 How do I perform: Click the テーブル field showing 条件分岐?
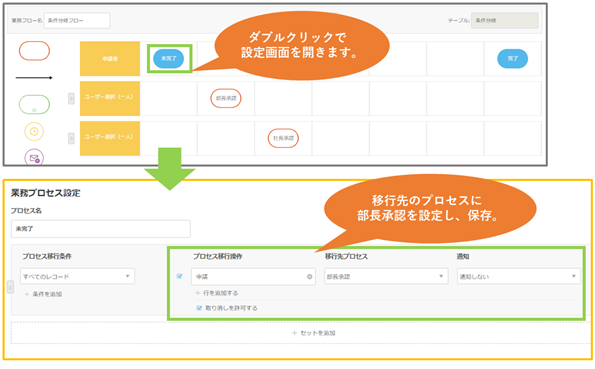[505, 20]
